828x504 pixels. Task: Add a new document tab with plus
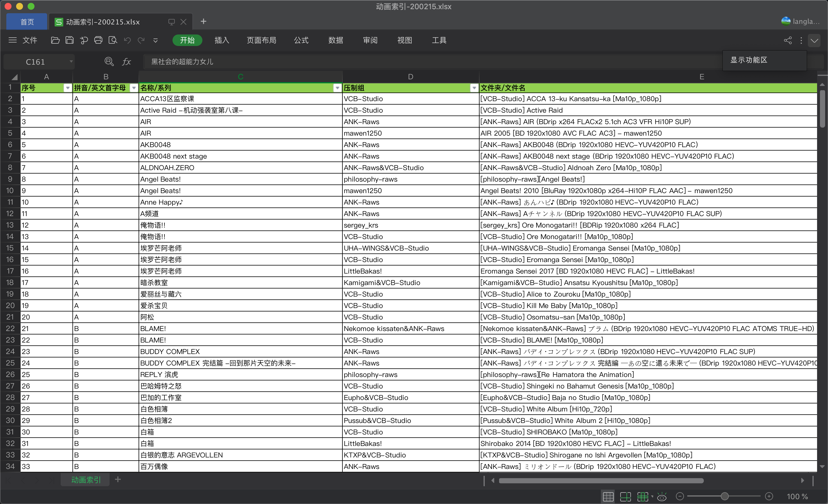click(x=203, y=22)
